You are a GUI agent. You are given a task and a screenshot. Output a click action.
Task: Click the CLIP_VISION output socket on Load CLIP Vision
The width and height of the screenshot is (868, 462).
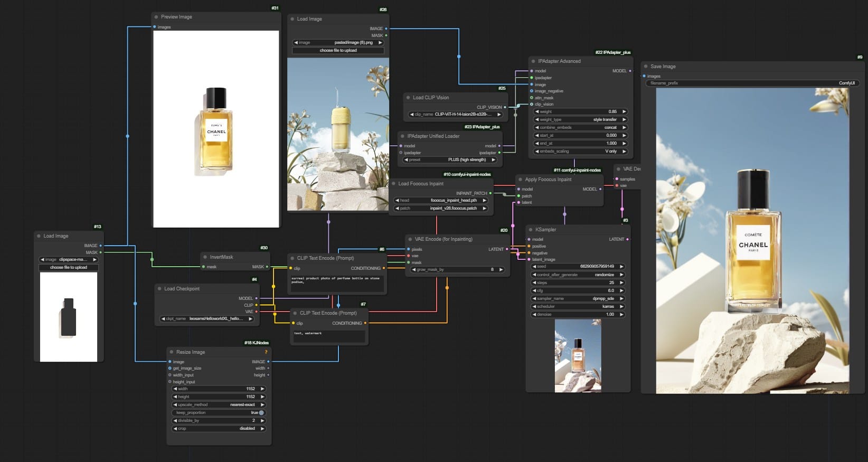505,107
